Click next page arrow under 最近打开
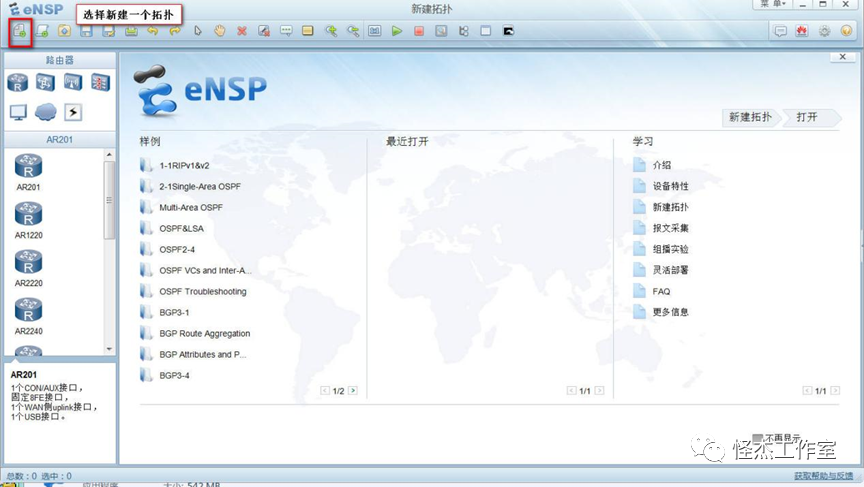864x487 pixels. click(600, 391)
